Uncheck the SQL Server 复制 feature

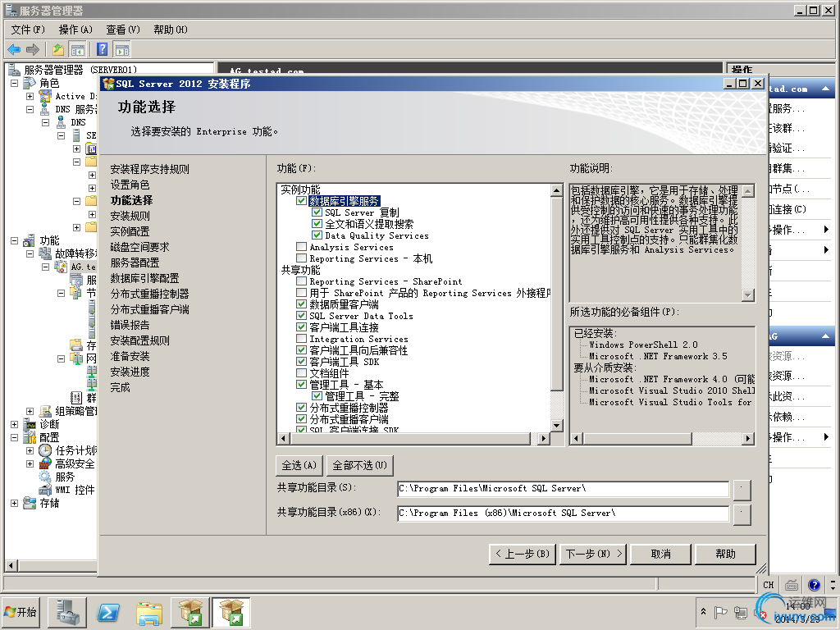click(315, 212)
